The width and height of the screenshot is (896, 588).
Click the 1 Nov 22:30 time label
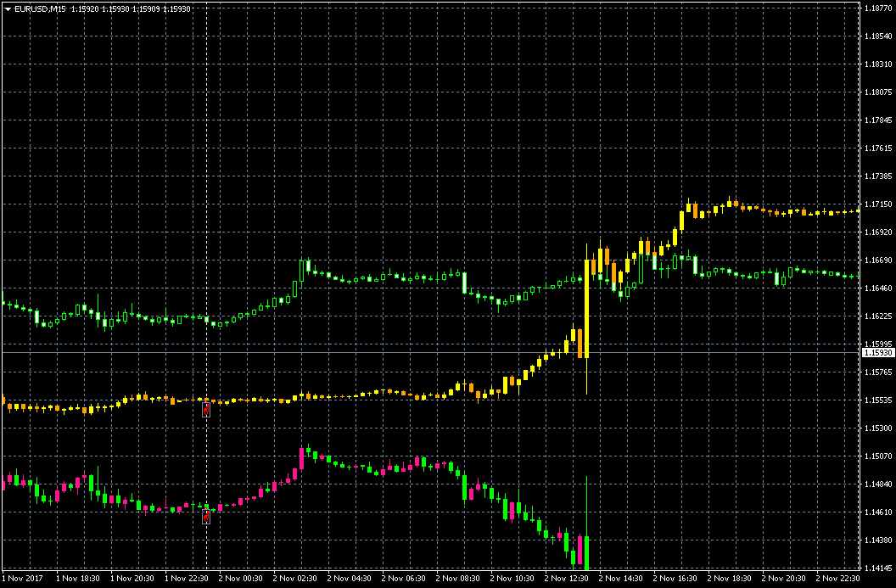pyautogui.click(x=188, y=579)
